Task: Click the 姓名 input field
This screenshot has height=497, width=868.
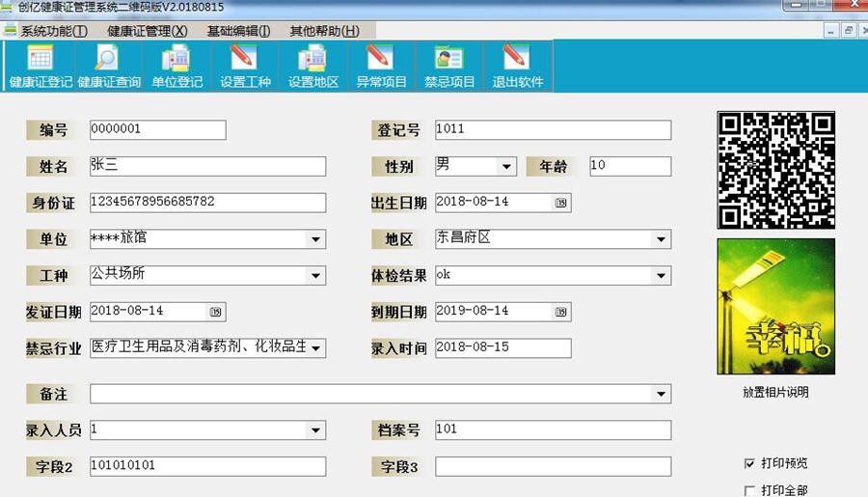Action: click(x=207, y=166)
